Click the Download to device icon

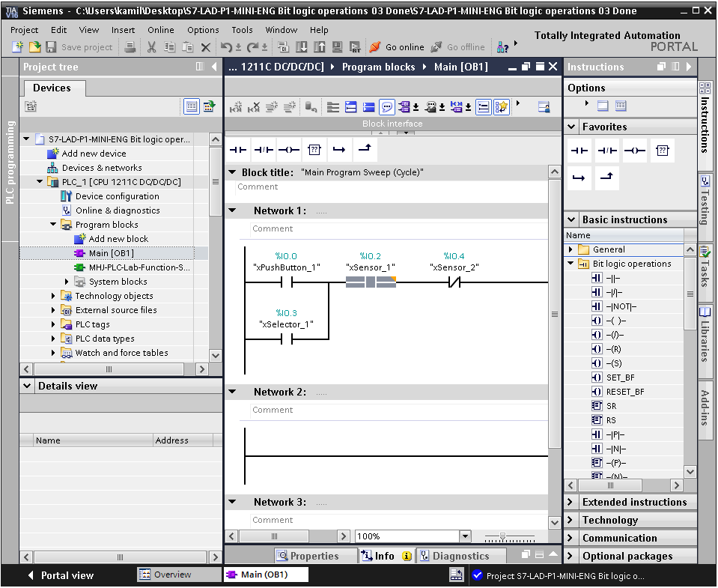(x=301, y=46)
